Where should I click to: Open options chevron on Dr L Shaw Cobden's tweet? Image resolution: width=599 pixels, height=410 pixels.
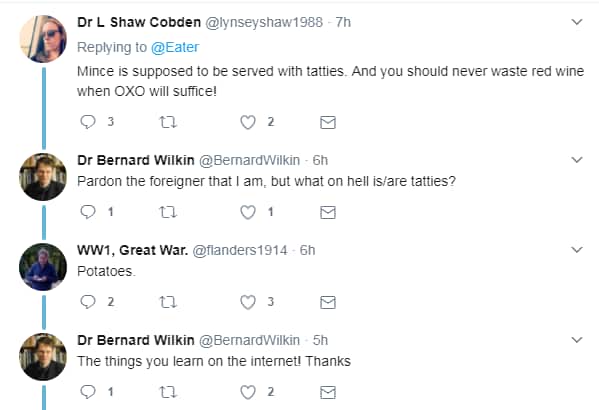click(577, 22)
